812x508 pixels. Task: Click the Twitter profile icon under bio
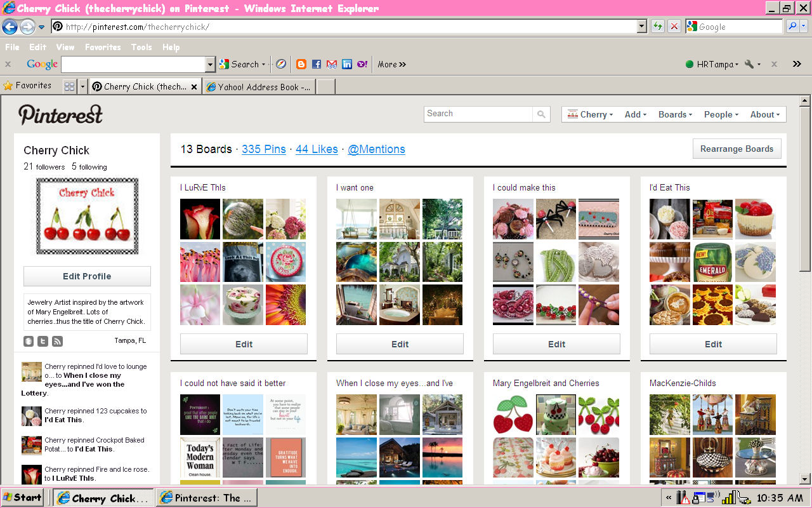coord(43,341)
